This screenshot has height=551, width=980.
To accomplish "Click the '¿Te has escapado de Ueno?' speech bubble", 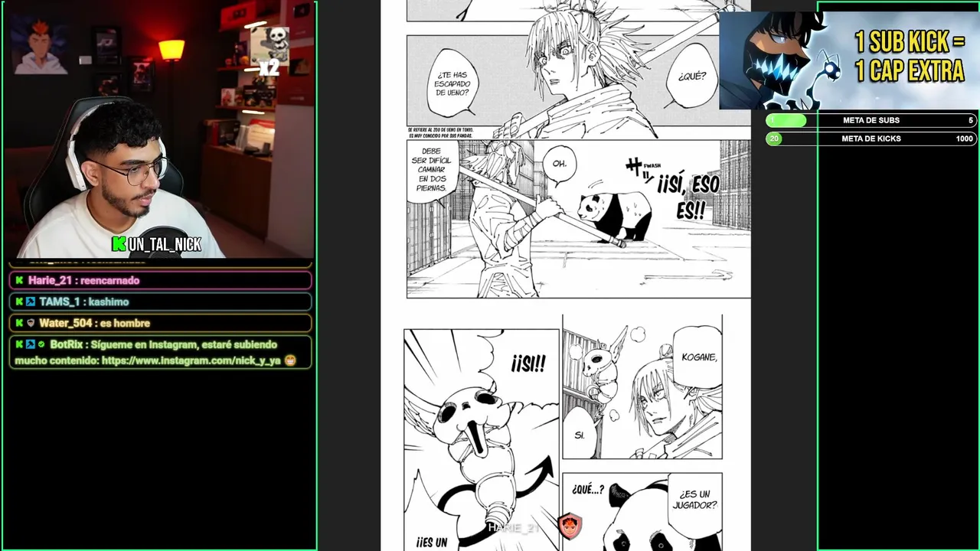I will click(452, 83).
